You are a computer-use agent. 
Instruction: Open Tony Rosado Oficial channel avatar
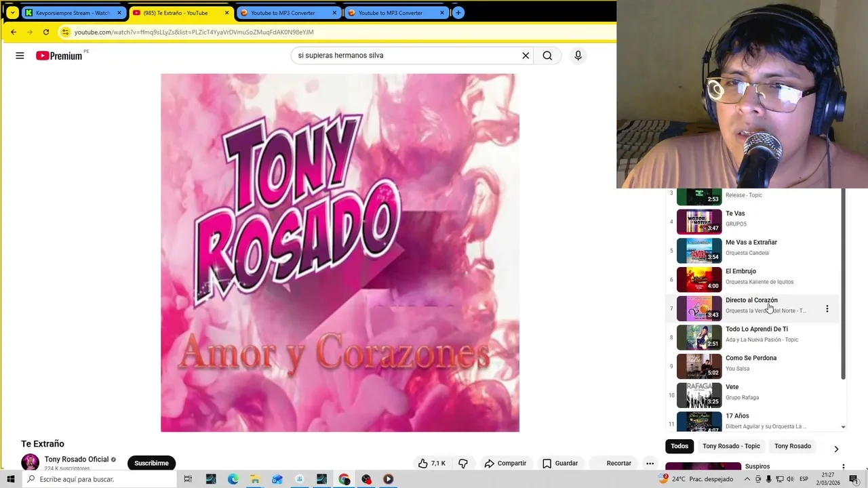click(x=30, y=463)
